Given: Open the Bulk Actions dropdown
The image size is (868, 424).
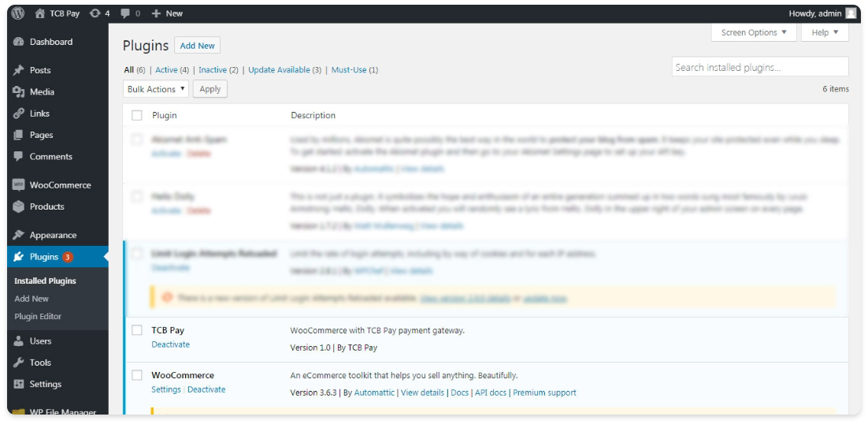Looking at the screenshot, I should 155,89.
